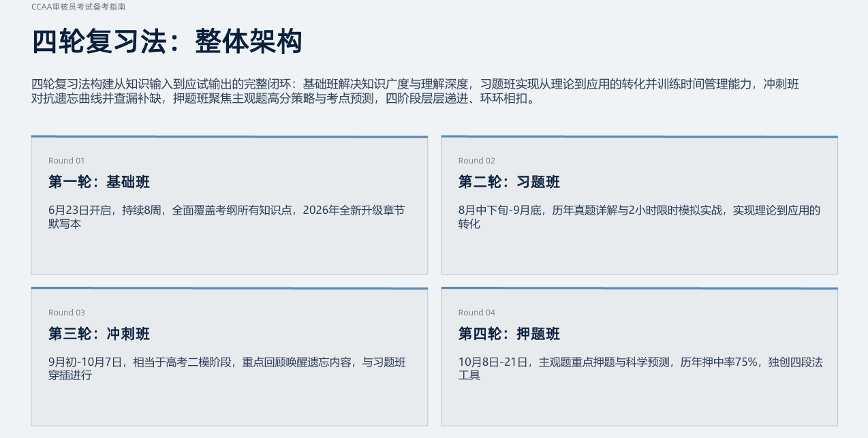
Task: Open the 第一轮:基础班 card
Action: (230, 205)
